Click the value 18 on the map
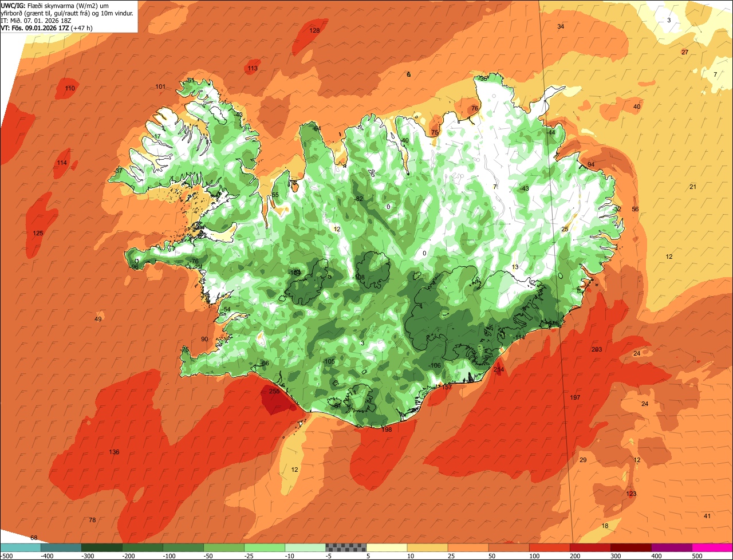The width and height of the screenshot is (733, 560). pos(605,526)
